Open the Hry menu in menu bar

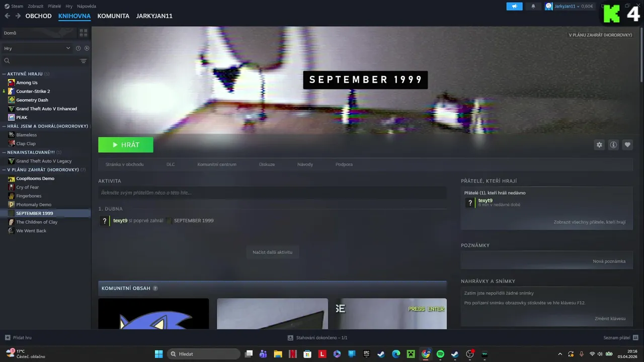point(69,7)
